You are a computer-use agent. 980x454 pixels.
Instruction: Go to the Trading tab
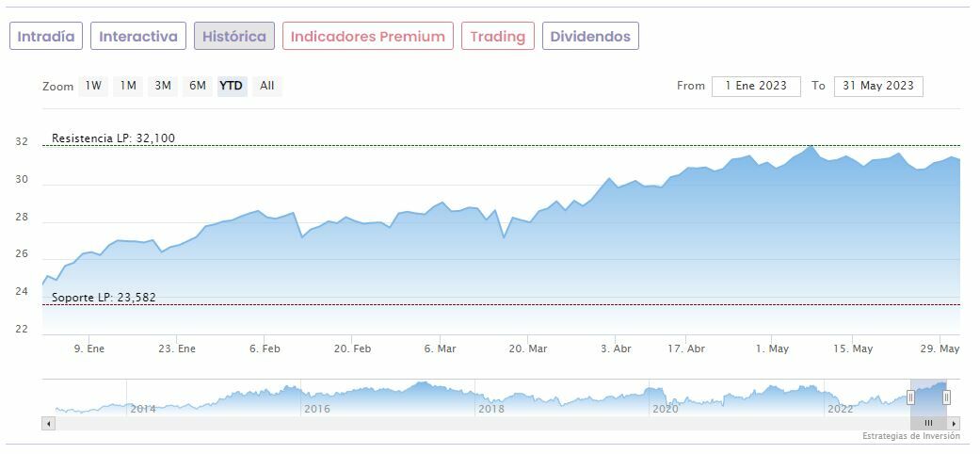(x=497, y=37)
